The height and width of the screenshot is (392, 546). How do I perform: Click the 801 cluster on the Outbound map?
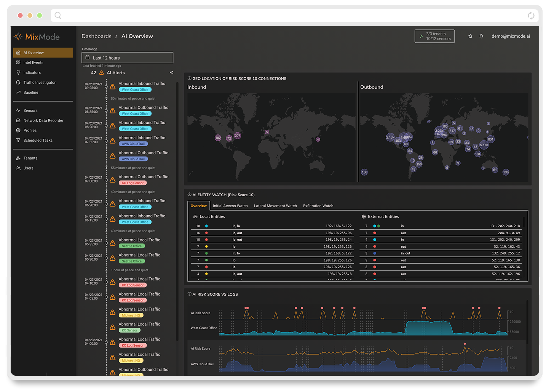click(491, 139)
